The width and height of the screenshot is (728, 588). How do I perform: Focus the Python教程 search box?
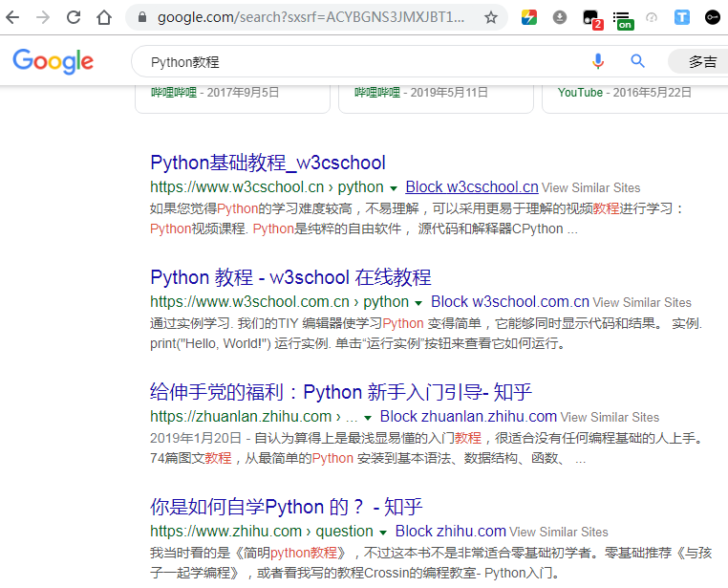tap(362, 62)
